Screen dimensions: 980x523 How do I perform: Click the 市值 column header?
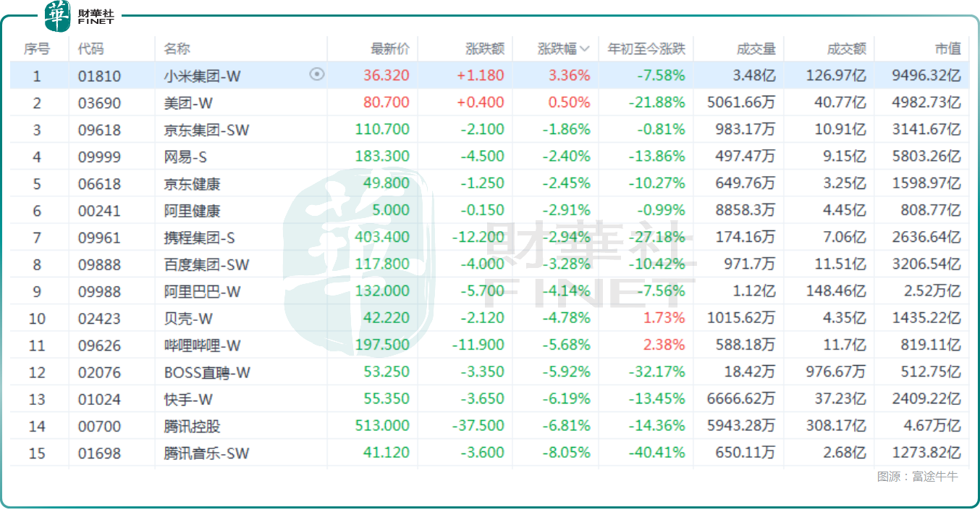(x=947, y=49)
